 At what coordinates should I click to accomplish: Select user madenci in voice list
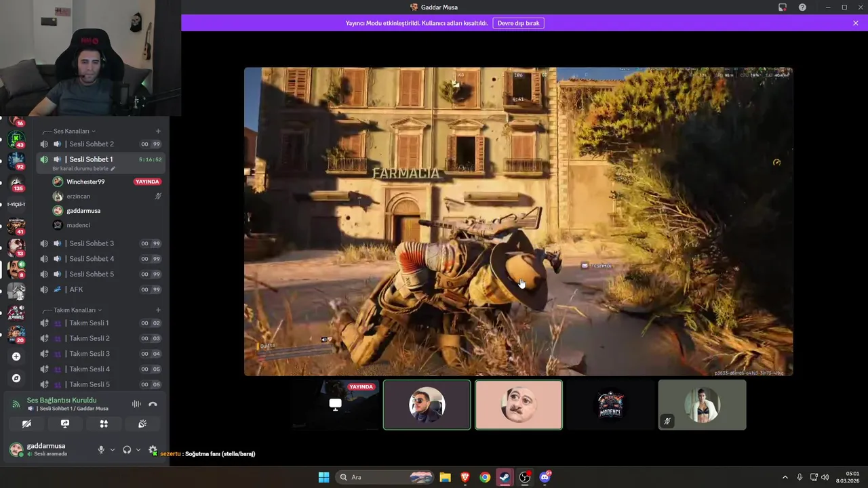(107, 225)
